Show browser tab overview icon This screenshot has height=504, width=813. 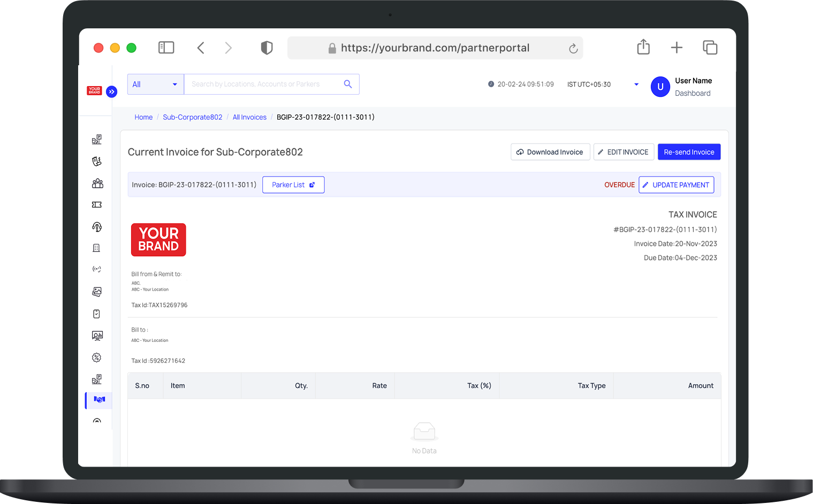(710, 48)
